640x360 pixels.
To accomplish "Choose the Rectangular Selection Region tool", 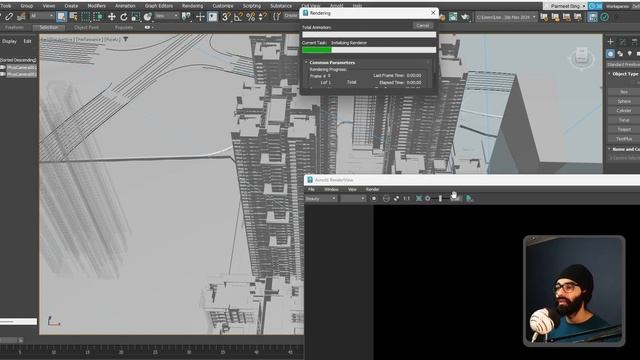I will [x=86, y=17].
